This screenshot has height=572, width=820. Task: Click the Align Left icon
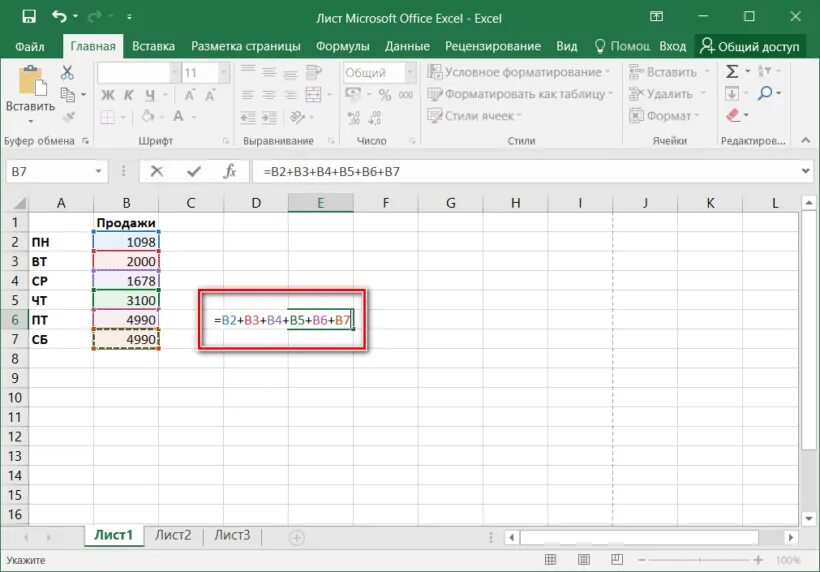click(247, 95)
